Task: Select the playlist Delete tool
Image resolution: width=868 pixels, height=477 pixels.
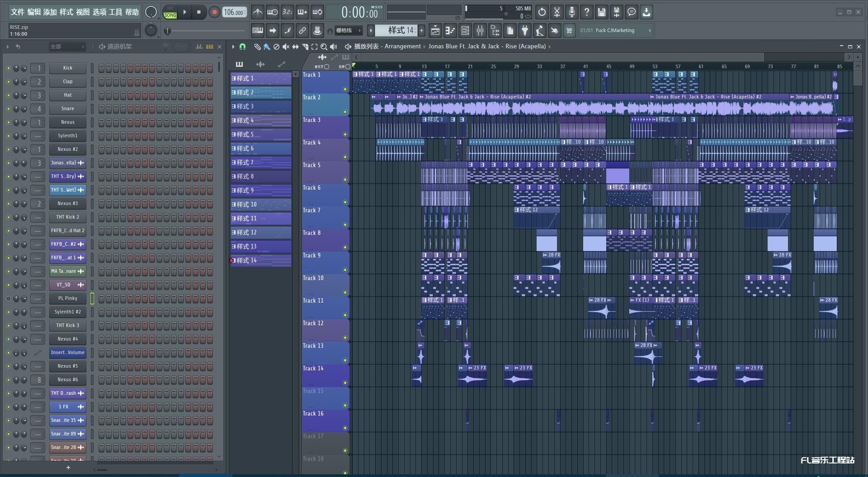Action: click(x=276, y=47)
